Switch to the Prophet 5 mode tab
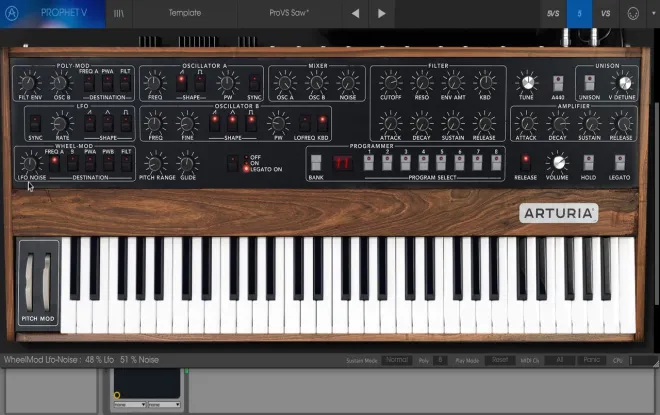 579,13
